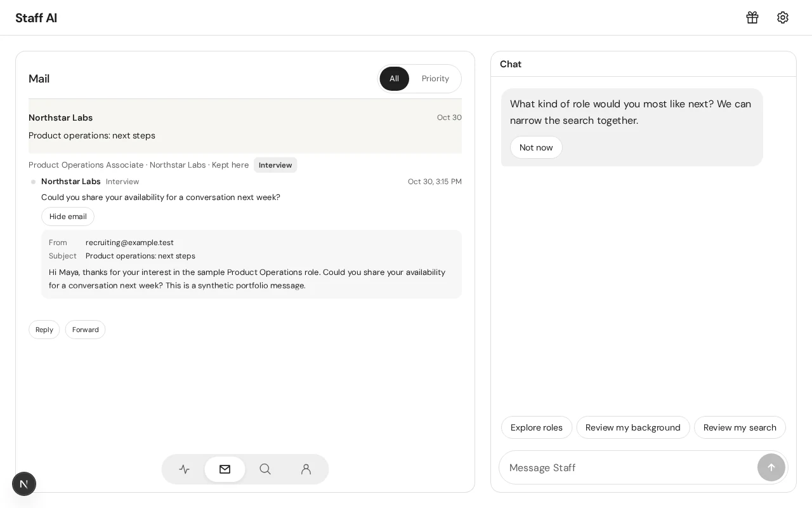Click 'Could you share your availability' summary
The image size is (812, 508).
(x=160, y=197)
